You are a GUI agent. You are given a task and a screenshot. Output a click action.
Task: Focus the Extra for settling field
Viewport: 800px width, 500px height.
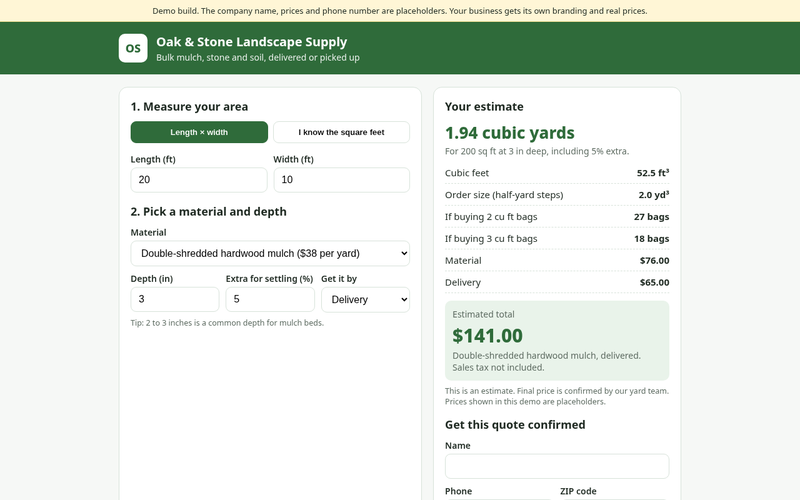pyautogui.click(x=270, y=299)
